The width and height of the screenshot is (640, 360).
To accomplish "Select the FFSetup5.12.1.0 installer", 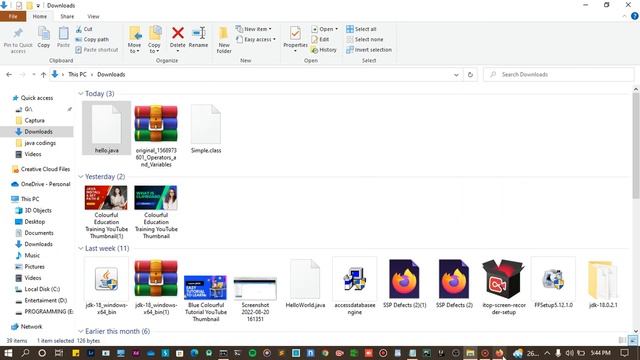I will 553,283.
